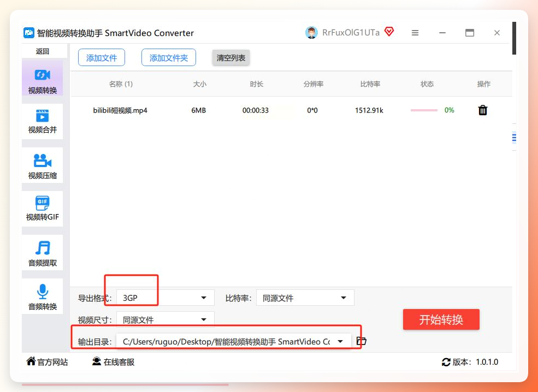The width and height of the screenshot is (538, 392).
Task: Click the 比特率 column header
Action: [370, 84]
